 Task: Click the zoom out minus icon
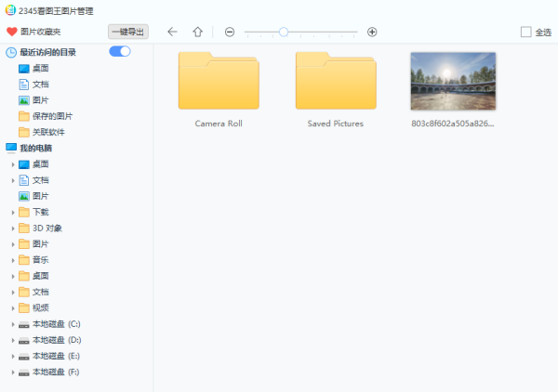[230, 32]
